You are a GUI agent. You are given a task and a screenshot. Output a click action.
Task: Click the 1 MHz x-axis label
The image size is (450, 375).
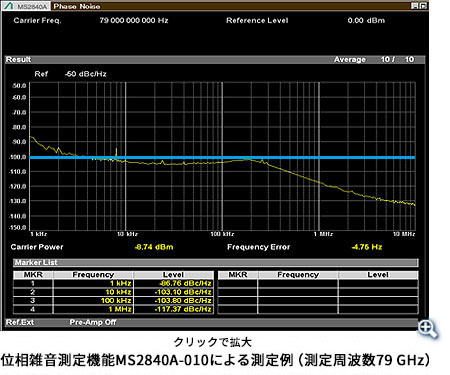pyautogui.click(x=323, y=234)
